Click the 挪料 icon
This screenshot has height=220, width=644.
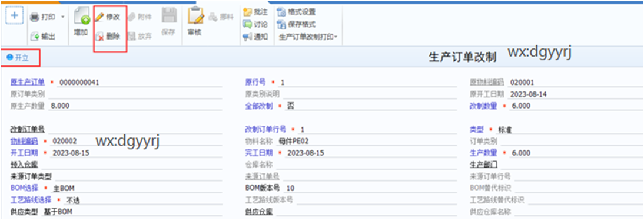tap(213, 17)
